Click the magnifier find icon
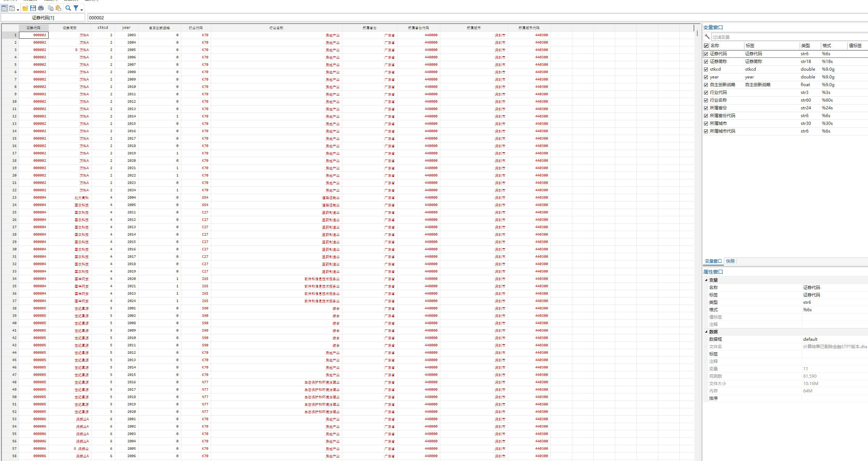The image size is (868, 461). [x=68, y=8]
